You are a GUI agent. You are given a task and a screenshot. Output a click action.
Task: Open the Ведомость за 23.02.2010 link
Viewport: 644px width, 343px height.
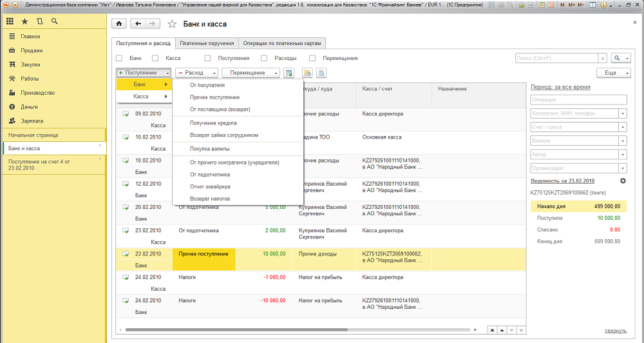562,181
